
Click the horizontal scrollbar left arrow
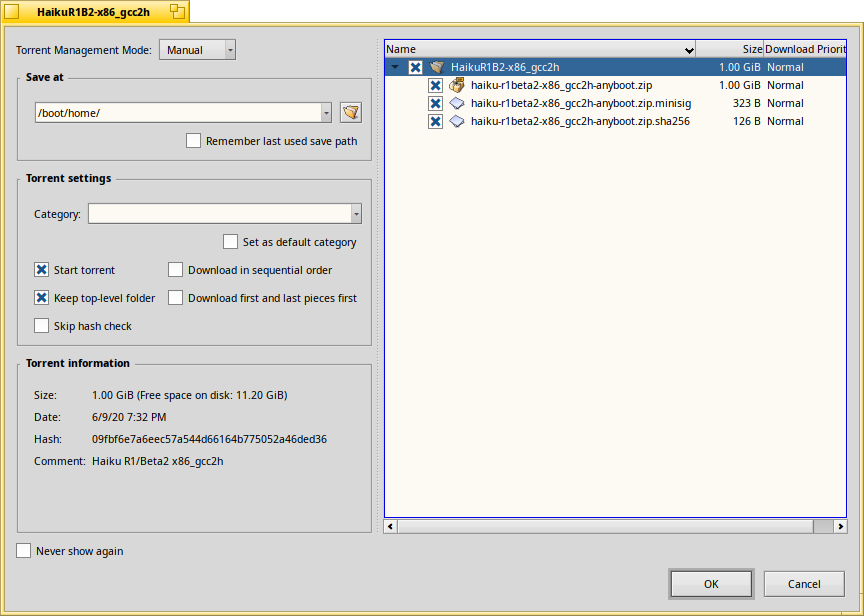click(390, 526)
